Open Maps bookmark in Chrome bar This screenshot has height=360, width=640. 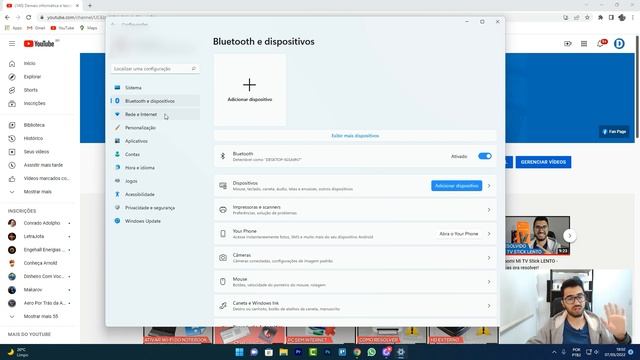click(89, 28)
